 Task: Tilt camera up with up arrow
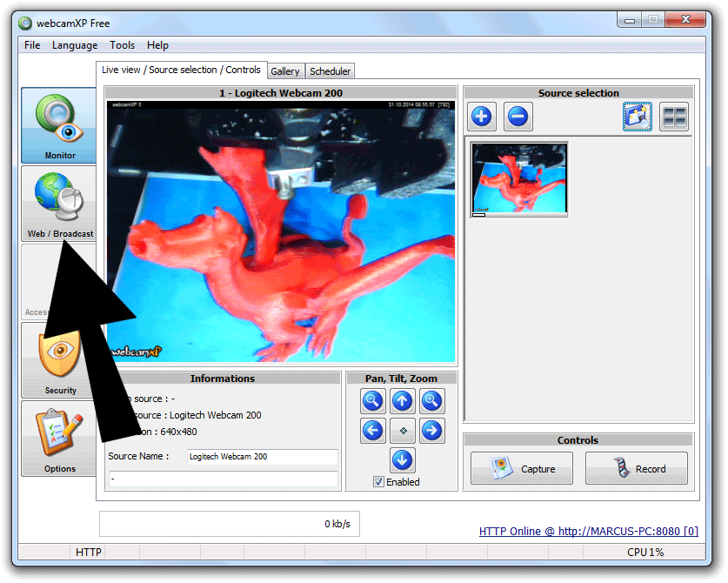[x=403, y=401]
